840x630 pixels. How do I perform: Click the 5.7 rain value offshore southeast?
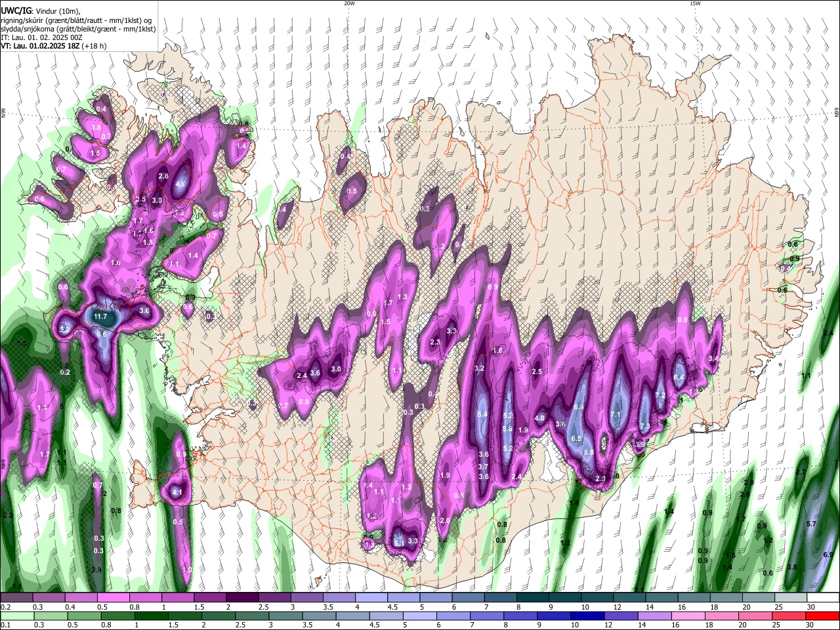tap(811, 524)
